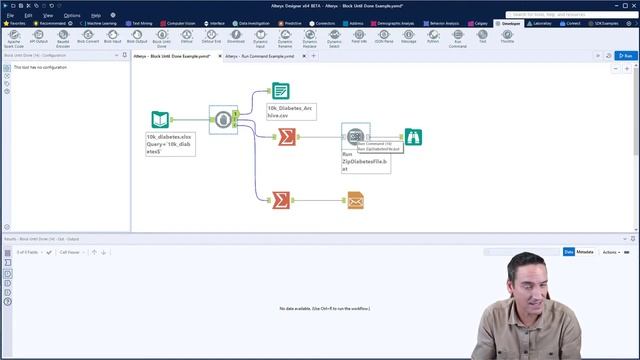This screenshot has height=360, width=640.
Task: Show Metadata view in Results
Action: click(x=585, y=252)
